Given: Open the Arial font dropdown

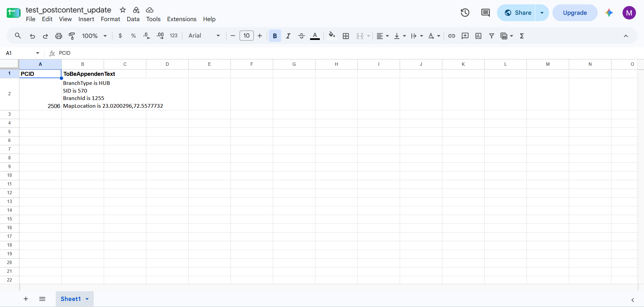Looking at the screenshot, I should pyautogui.click(x=204, y=36).
